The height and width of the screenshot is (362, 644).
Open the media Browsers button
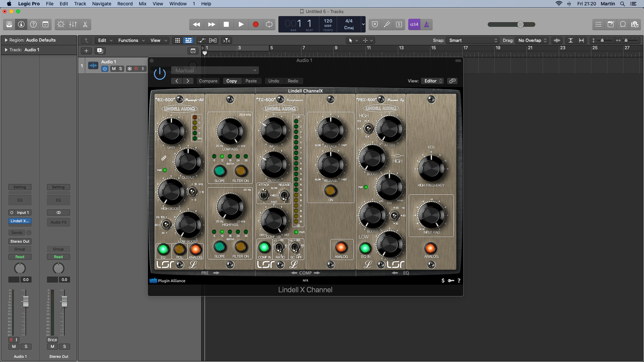(x=635, y=24)
